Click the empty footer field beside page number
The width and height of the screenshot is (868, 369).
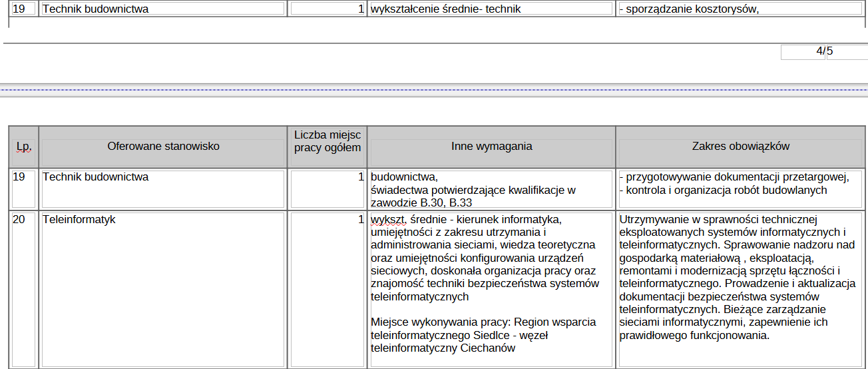click(847, 52)
